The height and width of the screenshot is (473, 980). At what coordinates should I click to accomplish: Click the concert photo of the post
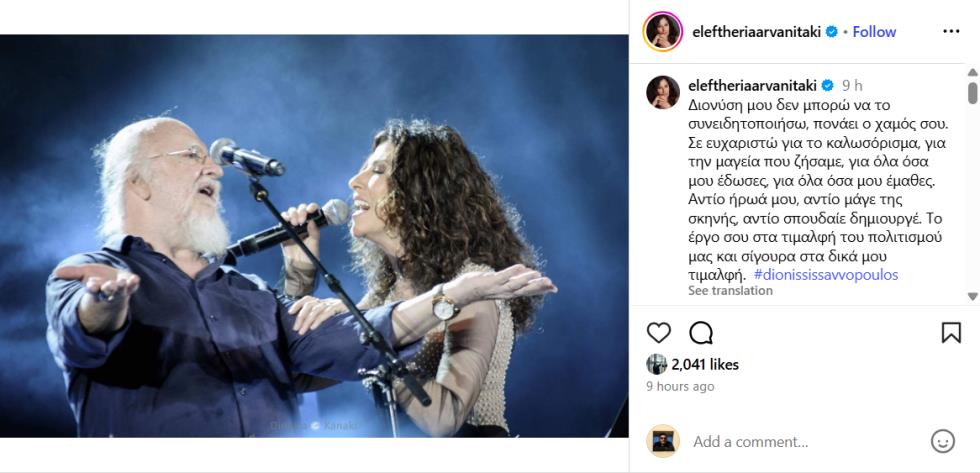pyautogui.click(x=314, y=236)
